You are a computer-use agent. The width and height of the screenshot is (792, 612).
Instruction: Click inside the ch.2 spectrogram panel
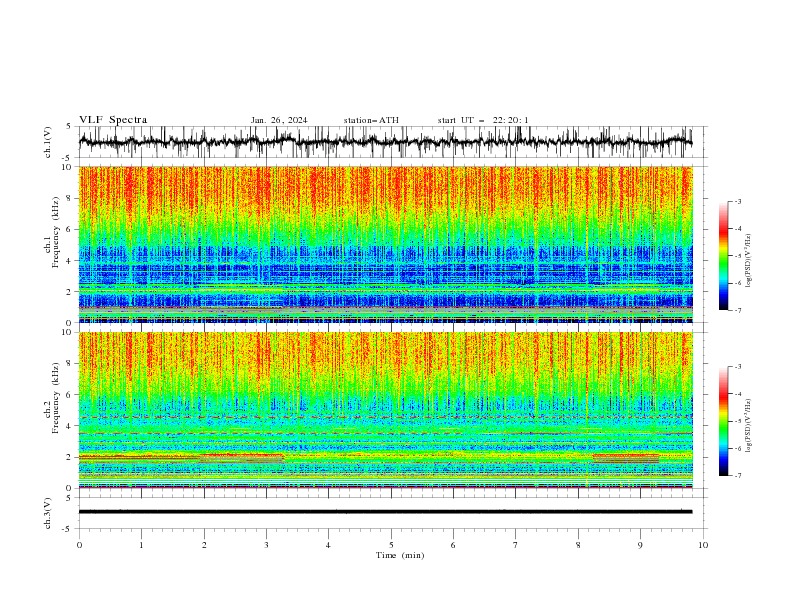pyautogui.click(x=386, y=410)
